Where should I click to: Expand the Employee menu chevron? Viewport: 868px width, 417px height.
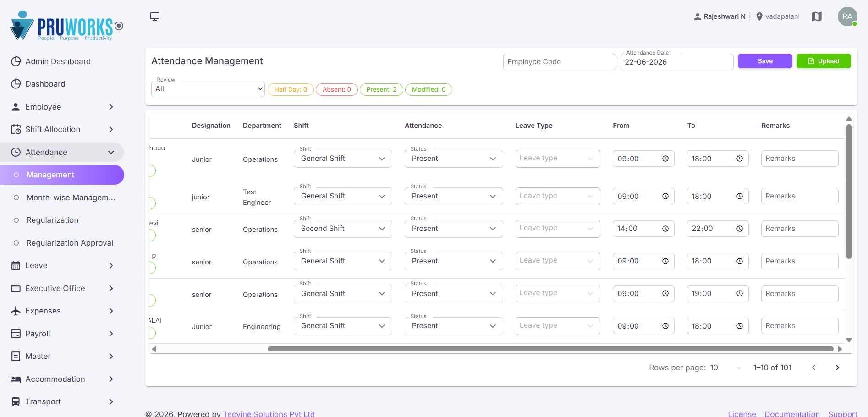point(111,107)
